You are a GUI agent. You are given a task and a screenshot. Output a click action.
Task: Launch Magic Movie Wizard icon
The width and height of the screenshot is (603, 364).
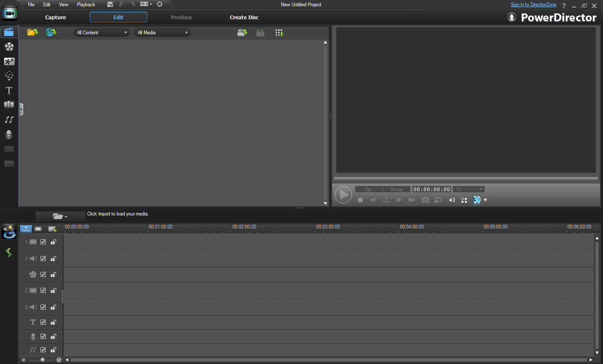click(x=9, y=231)
